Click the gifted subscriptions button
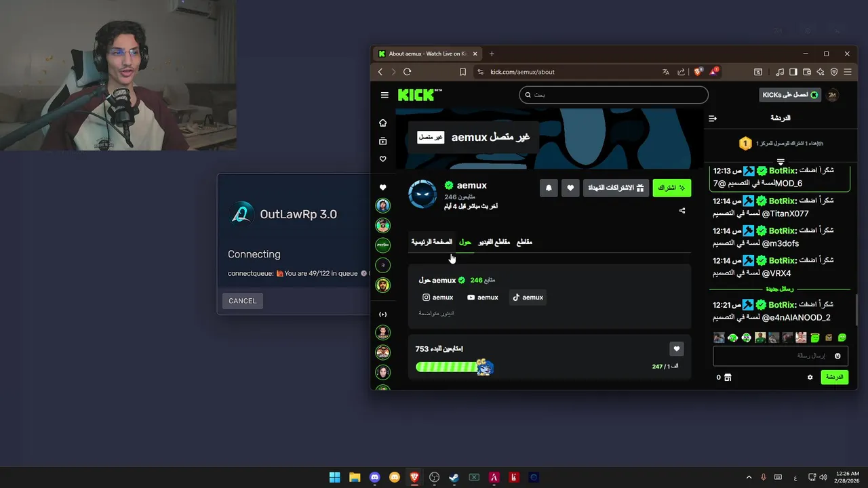Viewport: 868px width, 488px height. coord(616,188)
